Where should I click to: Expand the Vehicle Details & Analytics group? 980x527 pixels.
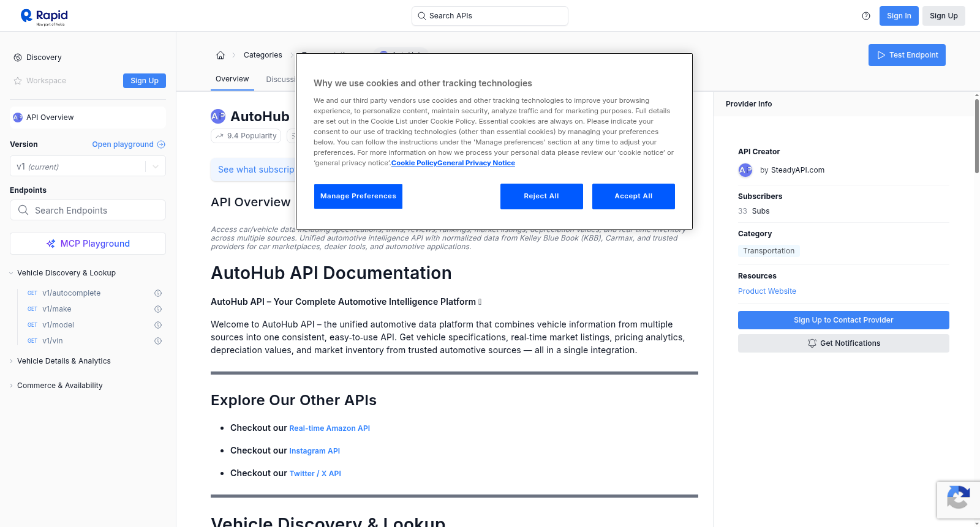tap(60, 361)
